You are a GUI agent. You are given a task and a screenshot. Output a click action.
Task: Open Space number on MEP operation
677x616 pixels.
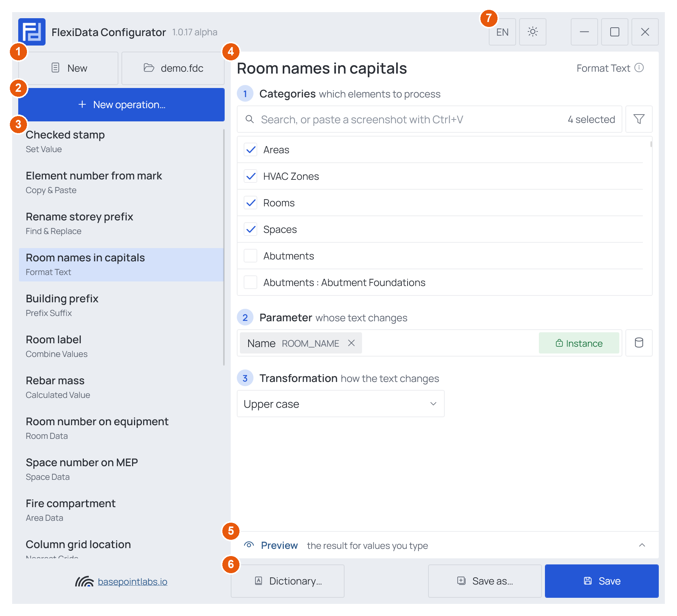click(121, 469)
